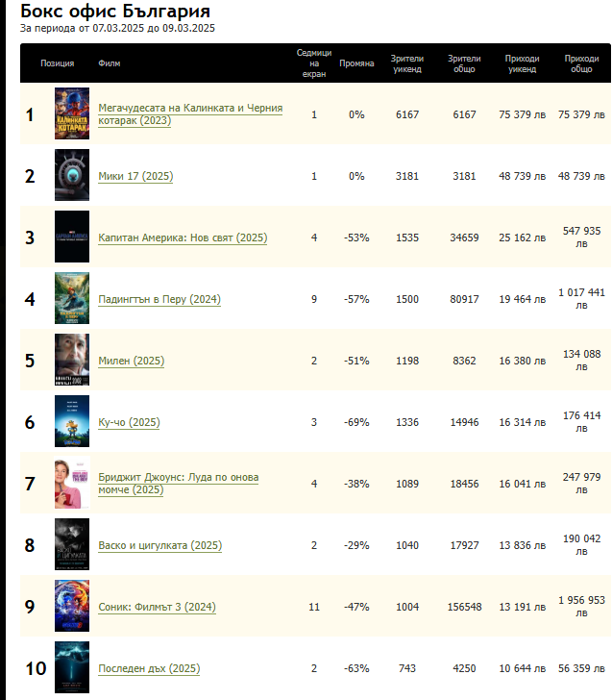Open the Ку-чо (2025) title link
612x700 pixels.
[130, 422]
